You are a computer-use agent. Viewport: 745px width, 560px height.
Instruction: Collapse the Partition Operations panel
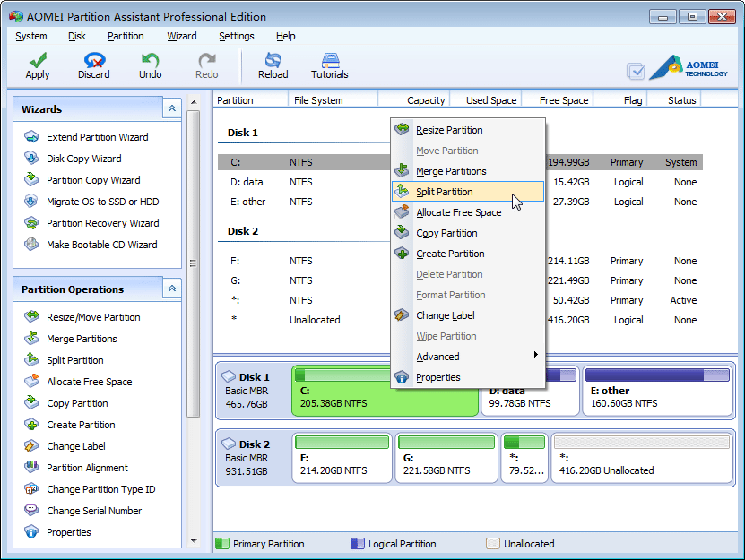172,289
